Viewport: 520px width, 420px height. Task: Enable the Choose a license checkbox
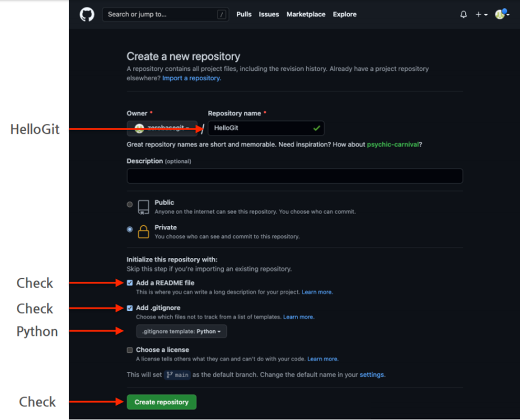[x=130, y=350]
